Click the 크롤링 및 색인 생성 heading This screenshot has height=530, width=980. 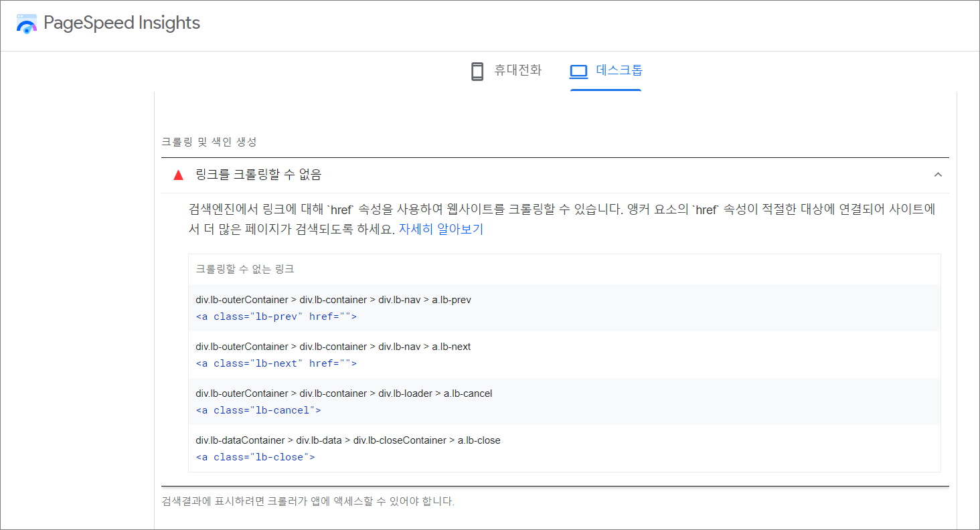point(209,142)
